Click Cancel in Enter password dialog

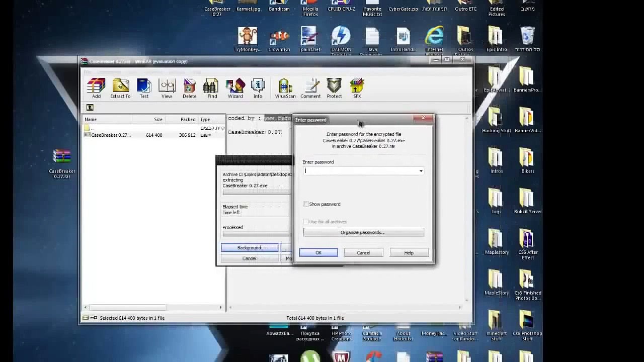[363, 252]
